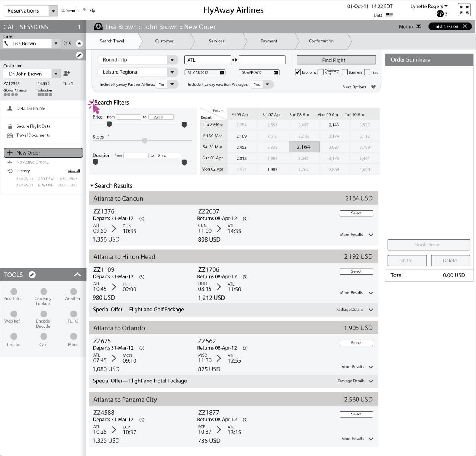Click the swap origin and destination arrows icon
The image size is (476, 456).
235,60
